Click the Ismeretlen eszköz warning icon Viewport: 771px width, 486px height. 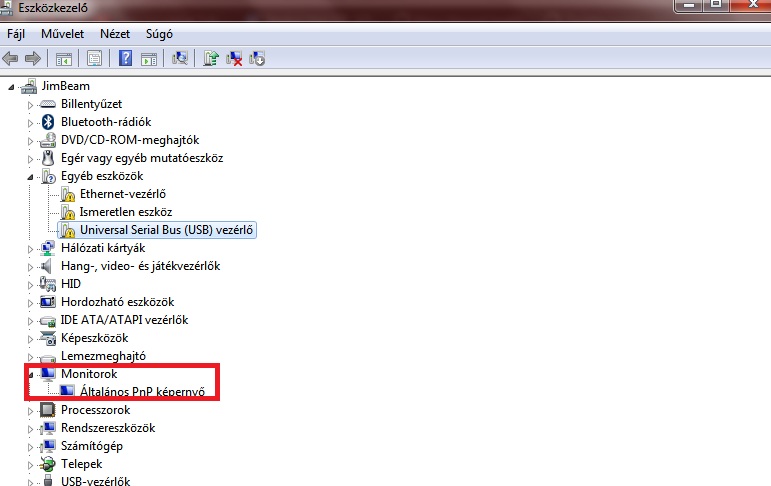coord(68,213)
